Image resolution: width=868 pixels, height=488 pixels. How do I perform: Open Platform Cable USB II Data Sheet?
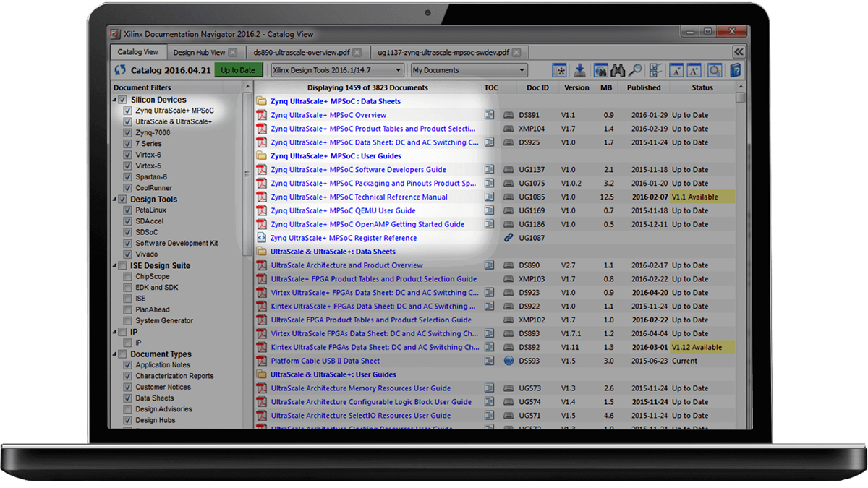pyautogui.click(x=325, y=361)
